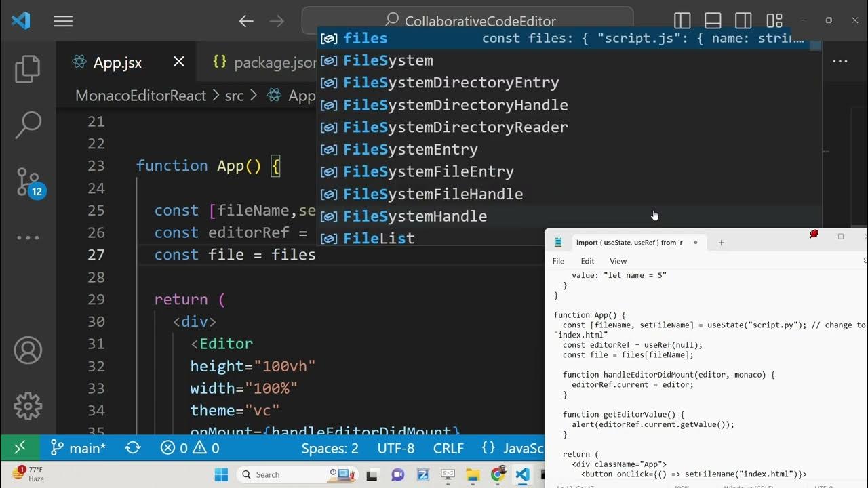Click the hamburger application menu icon

(63, 22)
